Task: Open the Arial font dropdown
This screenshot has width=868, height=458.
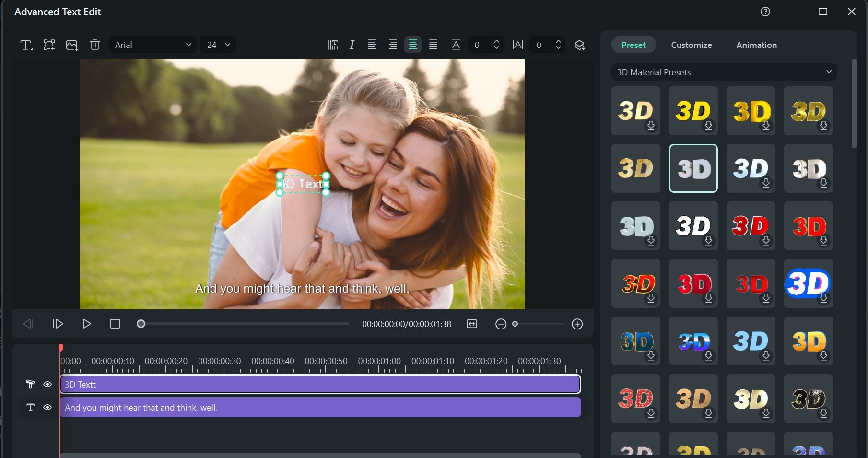Action: click(153, 45)
